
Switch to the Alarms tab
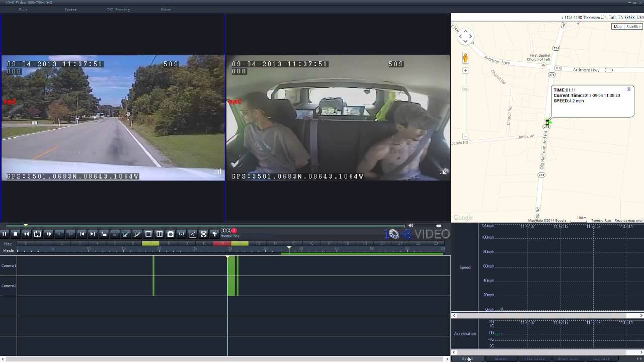click(x=501, y=358)
